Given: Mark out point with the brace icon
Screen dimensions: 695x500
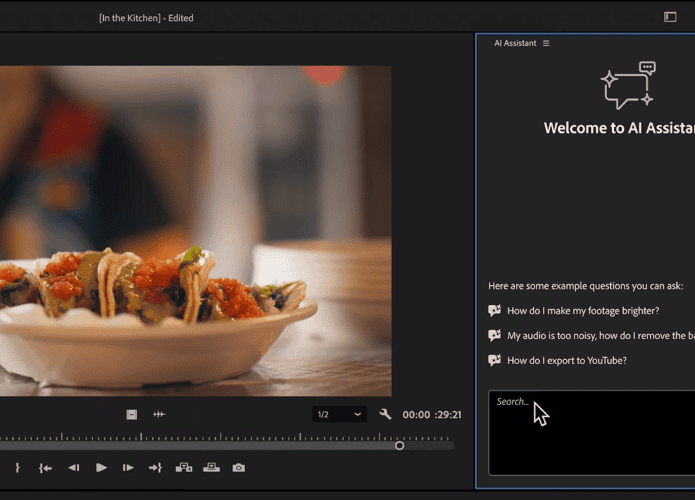Looking at the screenshot, I should pyautogui.click(x=17, y=468).
